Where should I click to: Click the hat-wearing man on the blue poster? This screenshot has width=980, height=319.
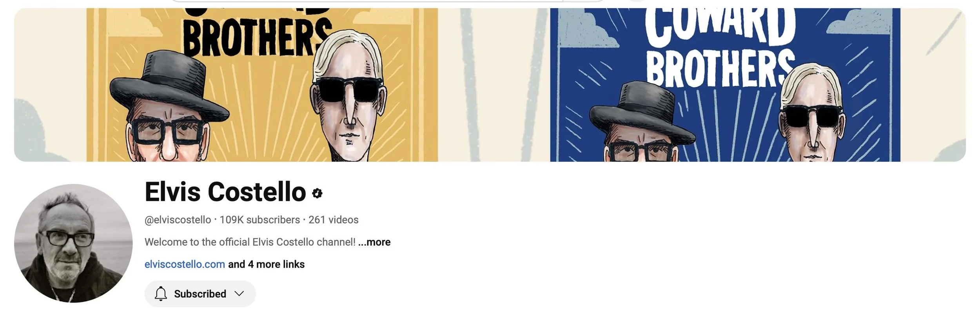click(x=643, y=124)
